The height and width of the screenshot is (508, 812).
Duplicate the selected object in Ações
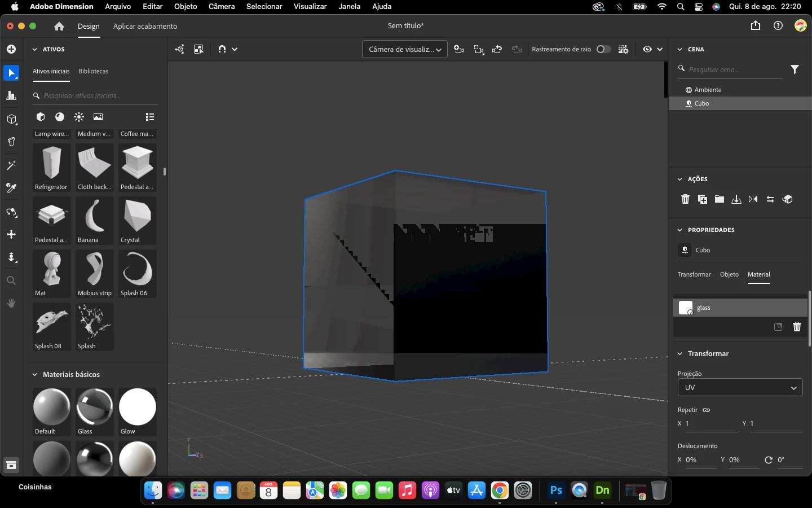click(x=703, y=199)
